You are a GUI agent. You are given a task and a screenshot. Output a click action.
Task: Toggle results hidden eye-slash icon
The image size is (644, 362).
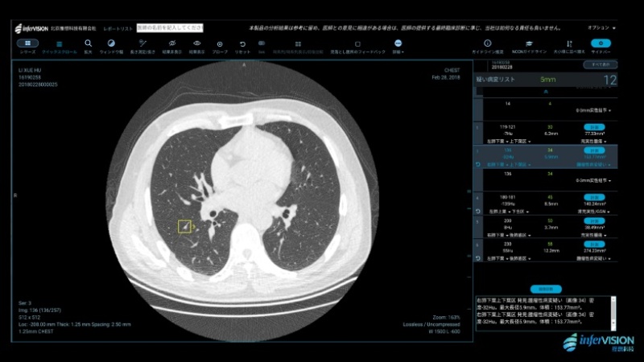pyautogui.click(x=172, y=44)
